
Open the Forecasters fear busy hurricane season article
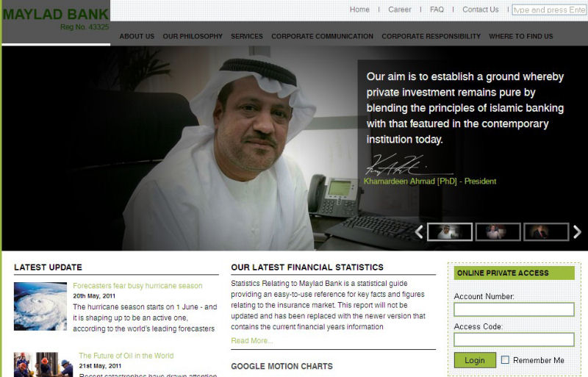coord(137,286)
